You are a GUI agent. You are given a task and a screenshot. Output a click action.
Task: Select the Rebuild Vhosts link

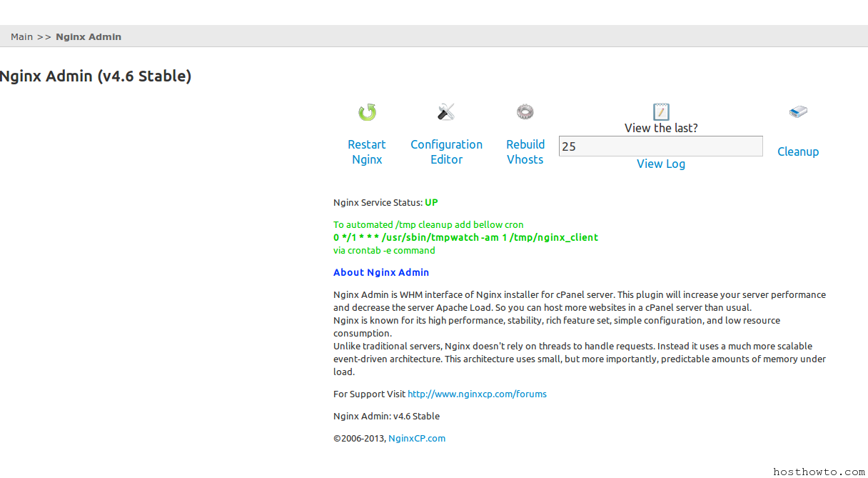pyautogui.click(x=525, y=152)
